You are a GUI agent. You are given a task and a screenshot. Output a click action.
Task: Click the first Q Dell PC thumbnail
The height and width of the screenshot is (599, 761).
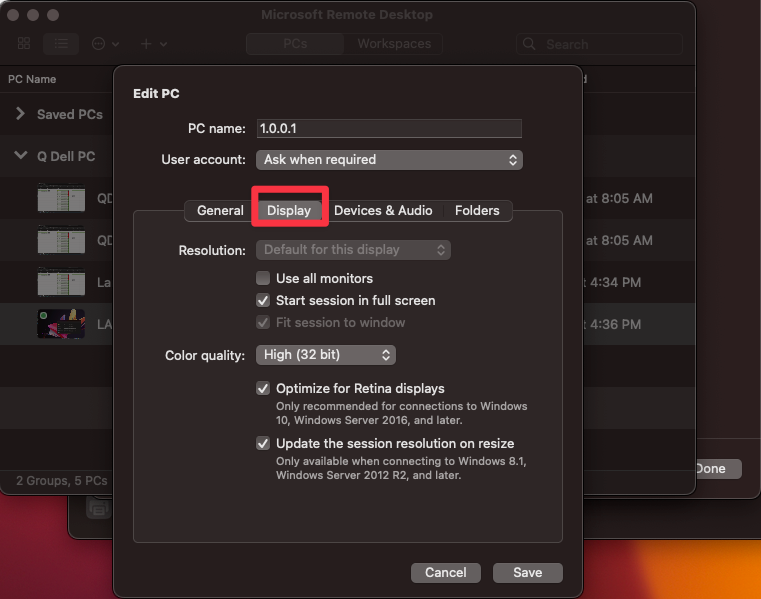pyautogui.click(x=61, y=198)
